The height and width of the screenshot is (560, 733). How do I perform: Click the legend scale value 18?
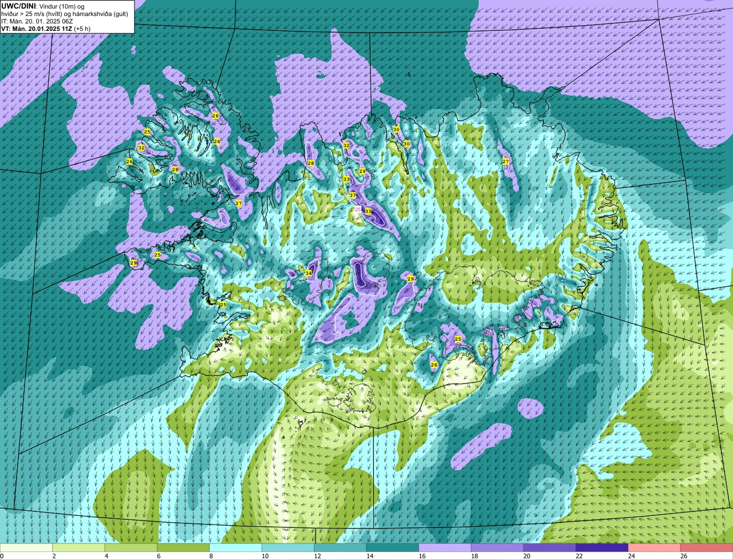pos(475,556)
